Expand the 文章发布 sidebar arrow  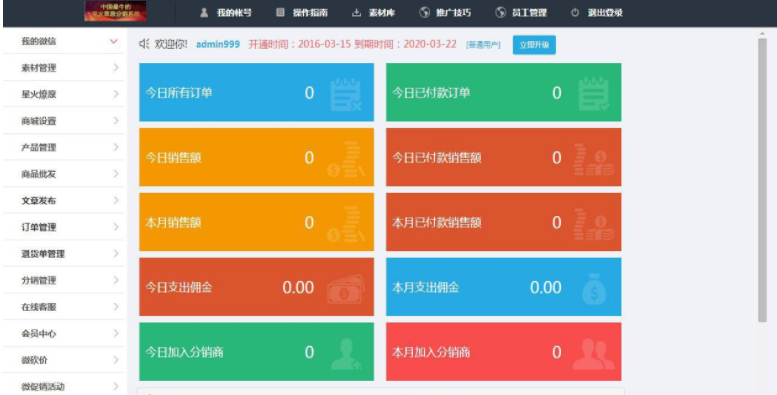tap(115, 200)
